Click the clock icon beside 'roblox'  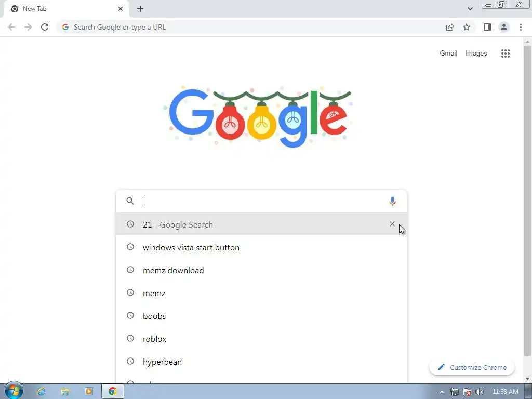coord(130,338)
